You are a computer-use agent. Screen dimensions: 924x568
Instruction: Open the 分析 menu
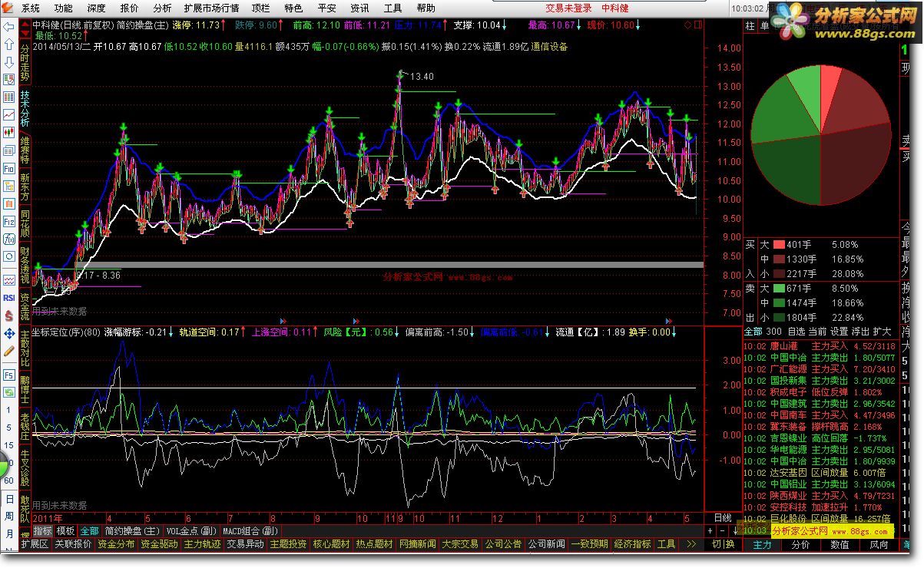[162, 8]
